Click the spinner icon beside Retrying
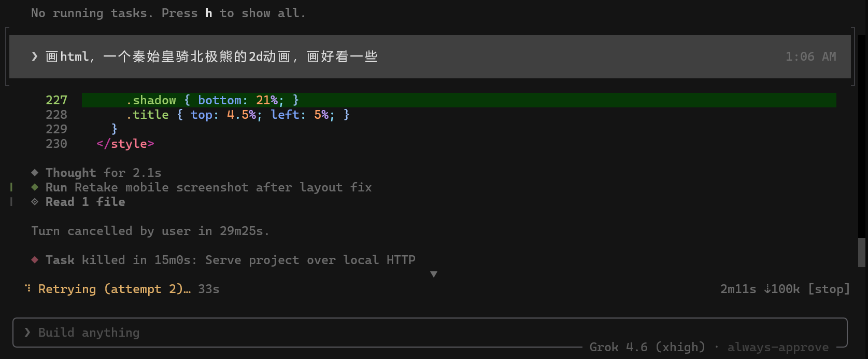This screenshot has height=359, width=868. click(27, 288)
